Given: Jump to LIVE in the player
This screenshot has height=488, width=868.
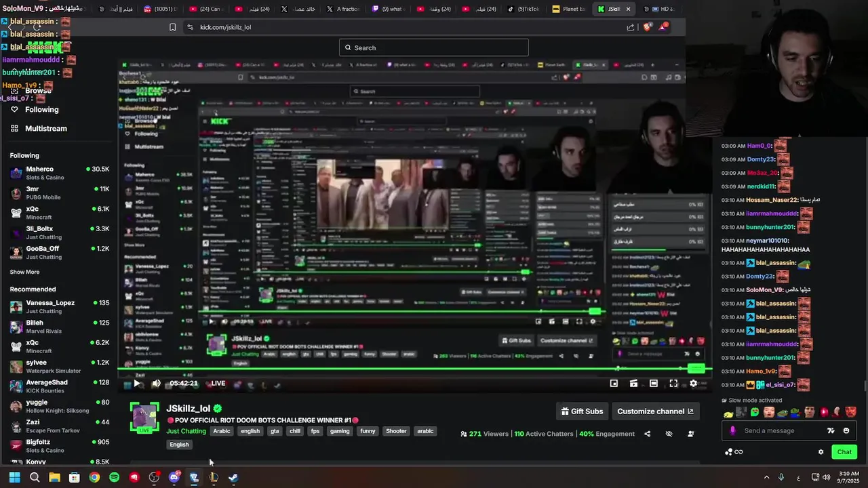Looking at the screenshot, I should coord(218,384).
